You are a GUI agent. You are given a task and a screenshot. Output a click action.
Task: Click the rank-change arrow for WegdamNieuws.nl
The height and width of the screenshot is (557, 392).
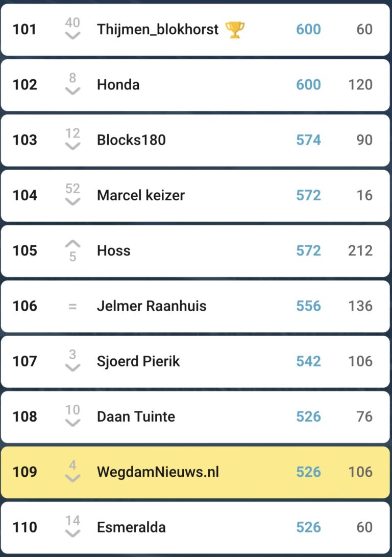click(73, 478)
